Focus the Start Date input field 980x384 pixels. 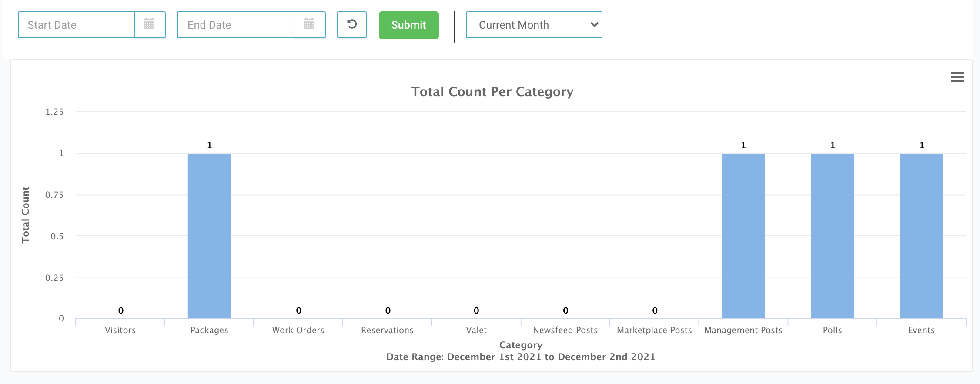pyautogui.click(x=77, y=25)
